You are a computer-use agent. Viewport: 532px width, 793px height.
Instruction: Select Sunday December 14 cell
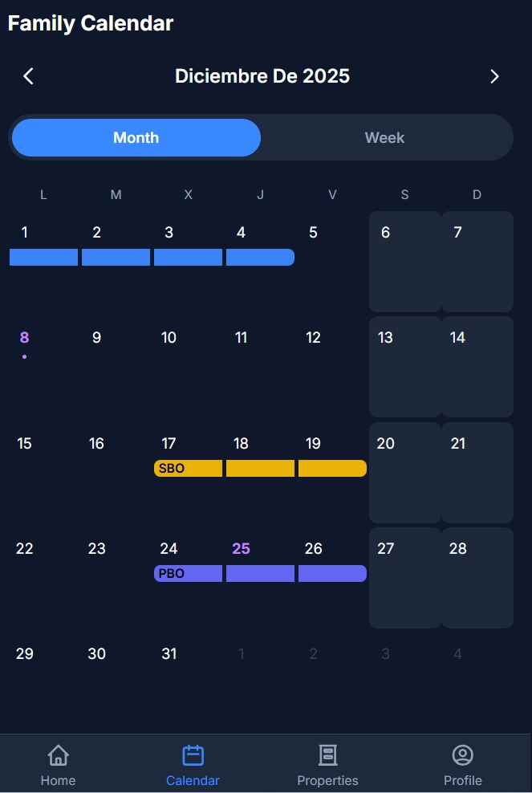[x=477, y=367]
